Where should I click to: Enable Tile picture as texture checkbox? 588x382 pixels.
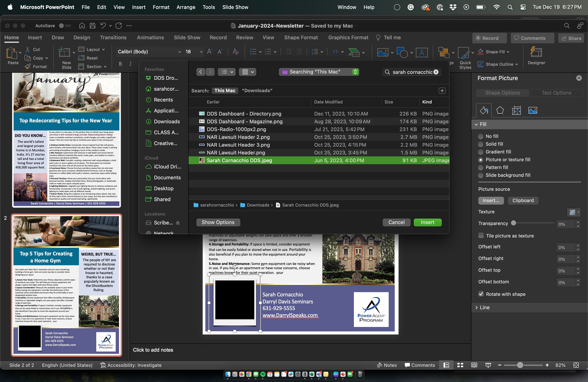click(481, 236)
